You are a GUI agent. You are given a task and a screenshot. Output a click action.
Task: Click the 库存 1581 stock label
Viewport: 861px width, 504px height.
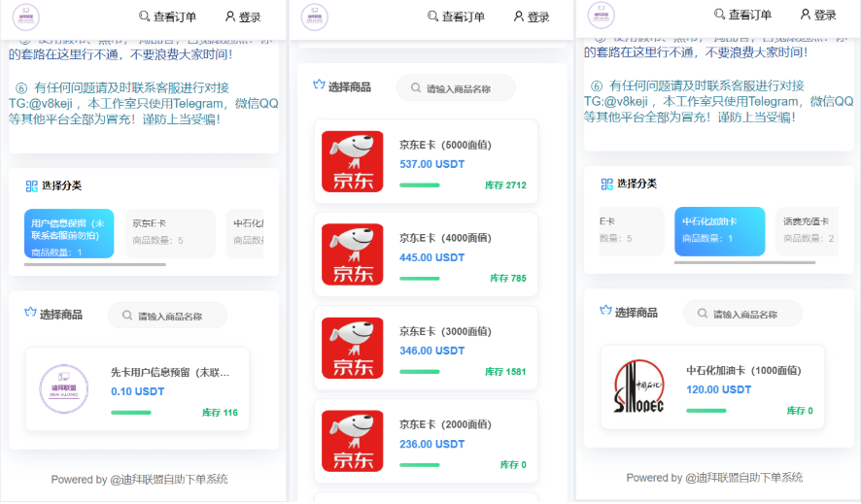(505, 372)
